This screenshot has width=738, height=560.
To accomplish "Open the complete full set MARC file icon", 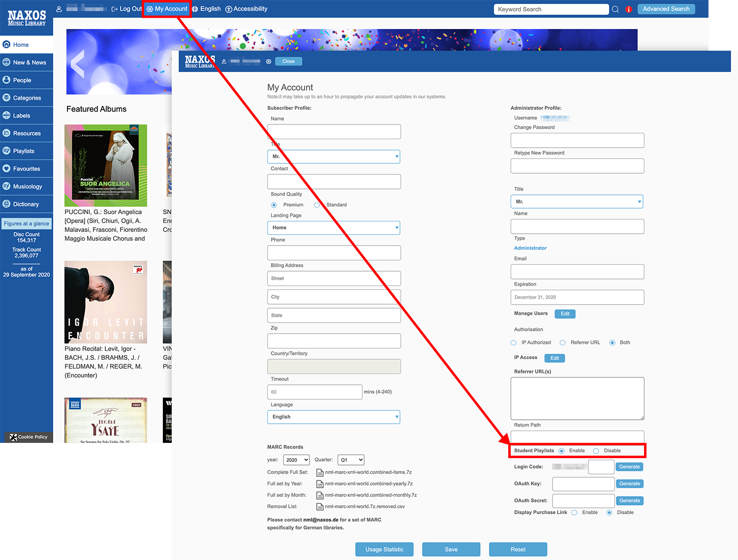I will click(x=320, y=472).
